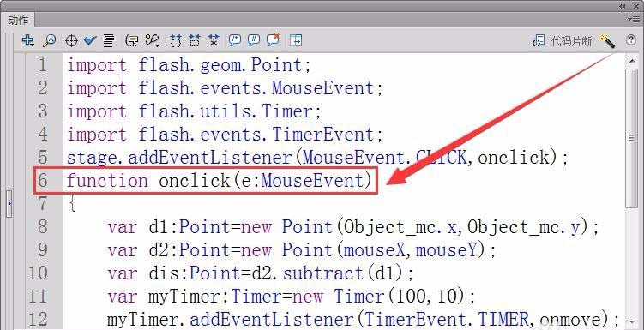The width and height of the screenshot is (644, 330).
Task: Click line number 1 in the gutter
Action: coord(43,65)
